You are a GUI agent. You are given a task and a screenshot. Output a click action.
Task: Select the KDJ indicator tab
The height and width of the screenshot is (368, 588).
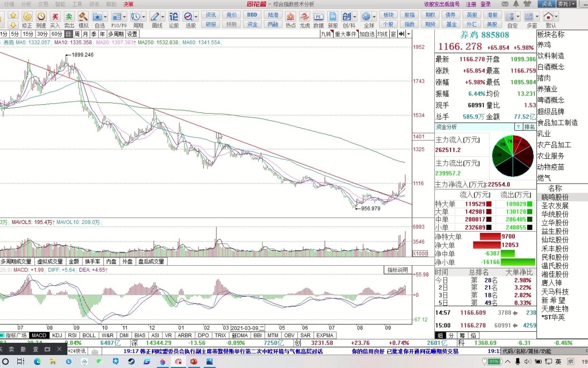[x=57, y=335]
